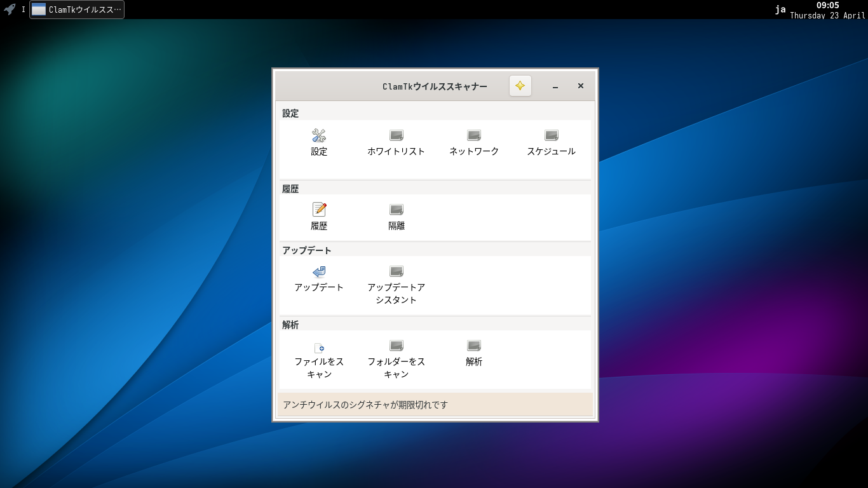Click the expired signature status message
The image size is (868, 488).
click(x=365, y=405)
